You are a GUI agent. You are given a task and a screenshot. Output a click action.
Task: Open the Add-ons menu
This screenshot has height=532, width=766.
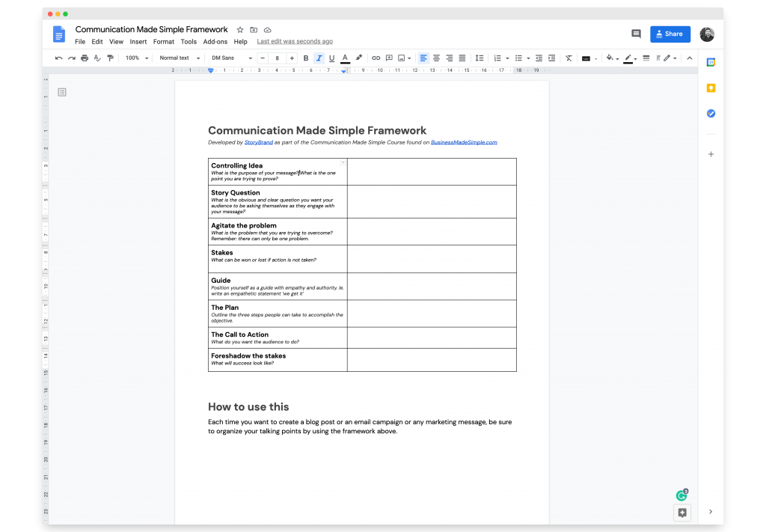215,41
